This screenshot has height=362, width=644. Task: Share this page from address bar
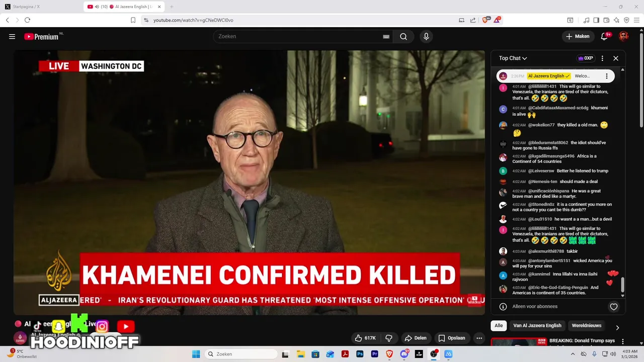pyautogui.click(x=473, y=20)
